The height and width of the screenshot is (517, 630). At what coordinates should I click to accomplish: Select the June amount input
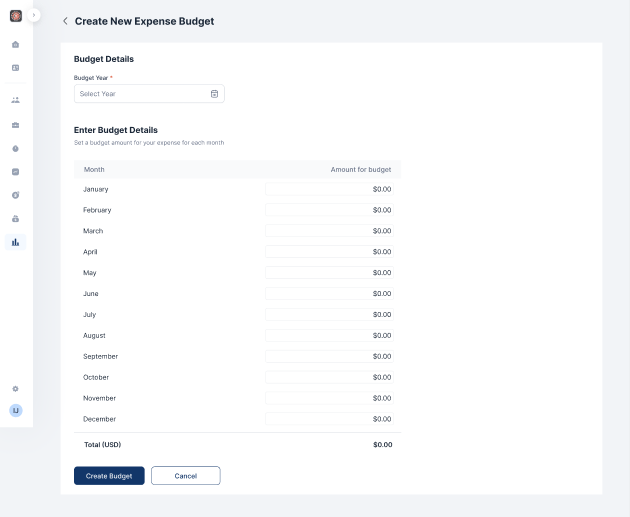330,294
